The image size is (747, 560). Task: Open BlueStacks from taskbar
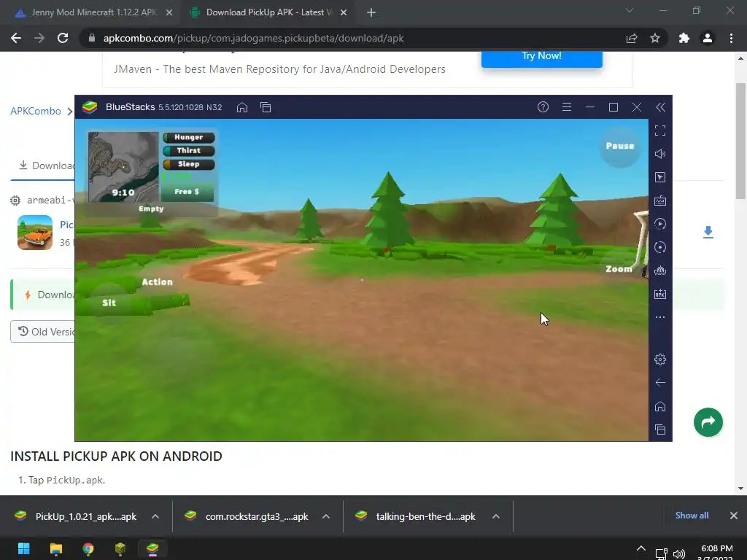coord(152,548)
